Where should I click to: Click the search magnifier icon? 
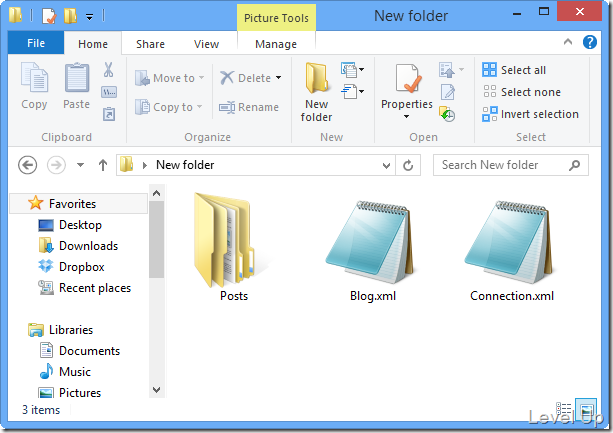[x=574, y=165]
